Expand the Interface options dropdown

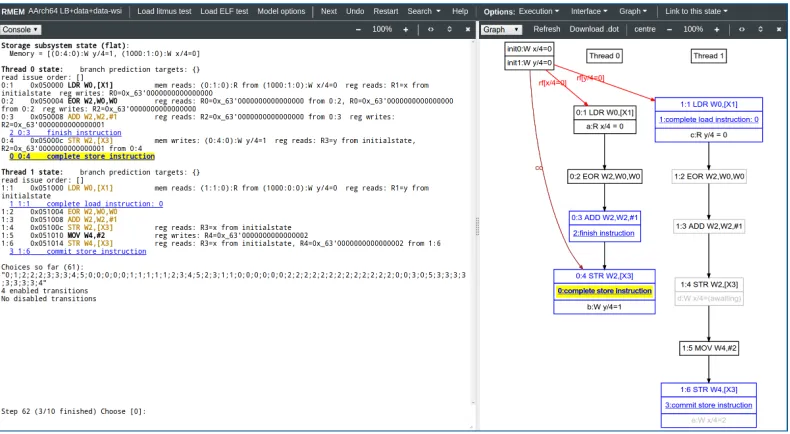pos(589,11)
